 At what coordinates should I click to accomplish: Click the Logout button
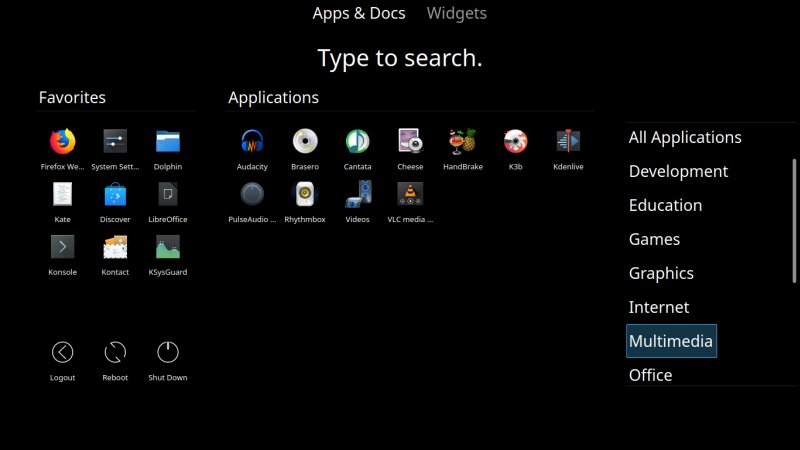click(x=62, y=353)
